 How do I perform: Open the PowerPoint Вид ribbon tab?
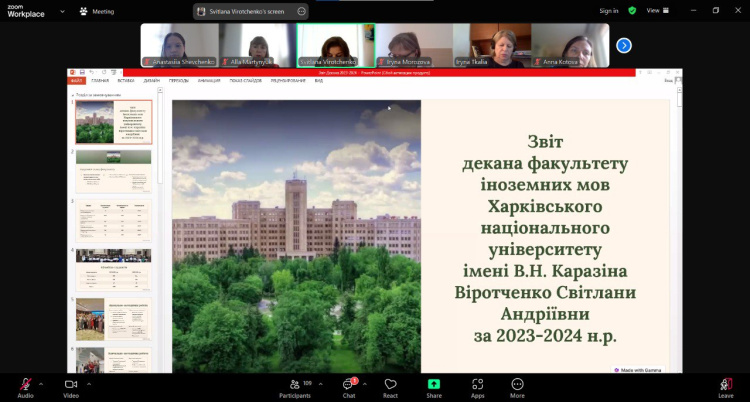pyautogui.click(x=319, y=81)
